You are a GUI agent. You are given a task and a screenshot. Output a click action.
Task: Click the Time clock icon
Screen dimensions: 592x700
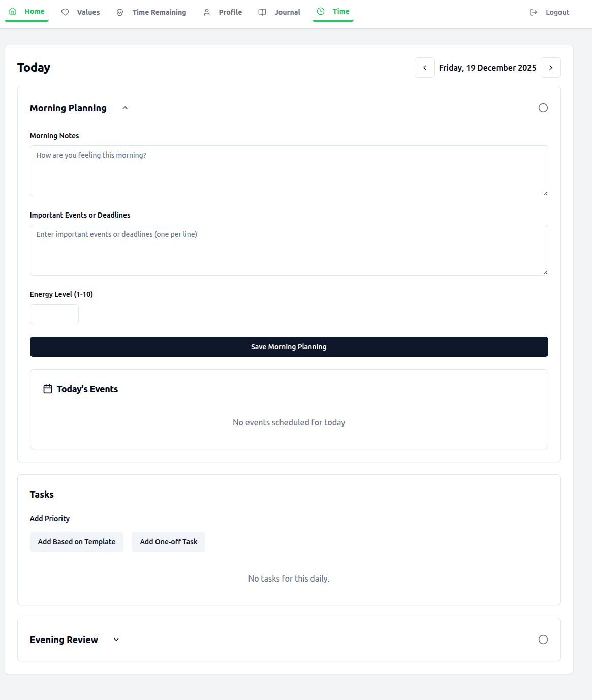click(x=321, y=11)
